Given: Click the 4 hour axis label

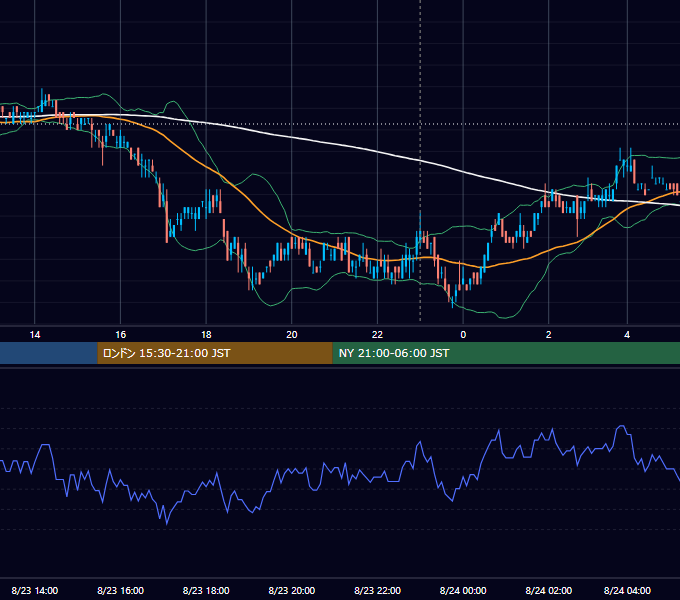Looking at the screenshot, I should [627, 335].
